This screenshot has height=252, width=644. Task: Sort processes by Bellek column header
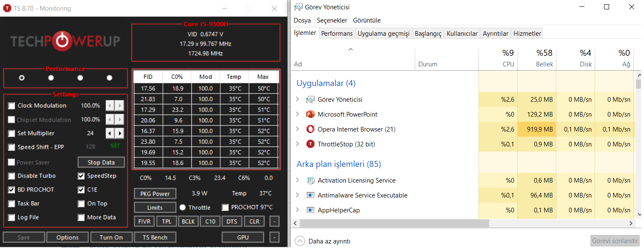[536, 59]
